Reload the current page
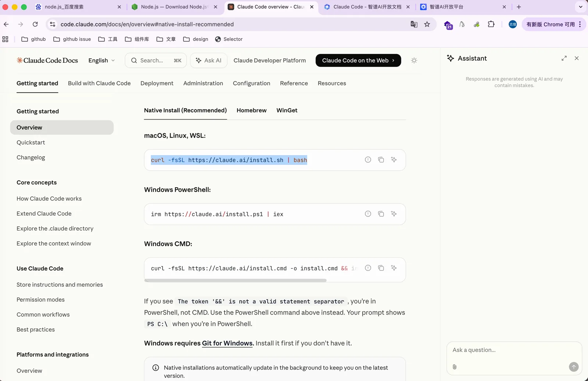Viewport: 588px width, 381px height. click(35, 24)
